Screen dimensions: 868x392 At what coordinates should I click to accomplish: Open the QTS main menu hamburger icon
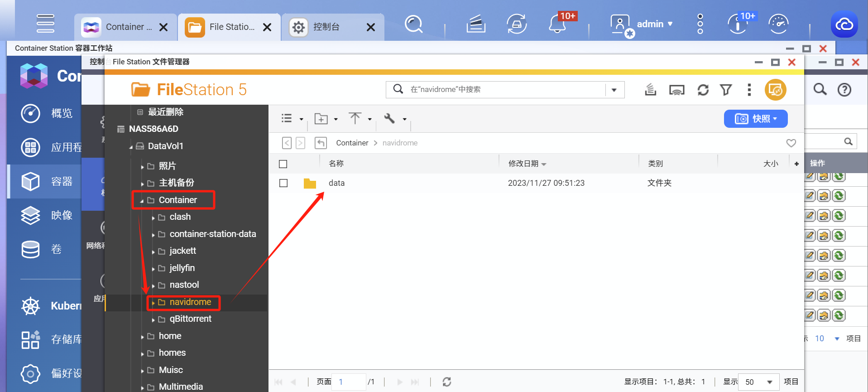pos(45,24)
